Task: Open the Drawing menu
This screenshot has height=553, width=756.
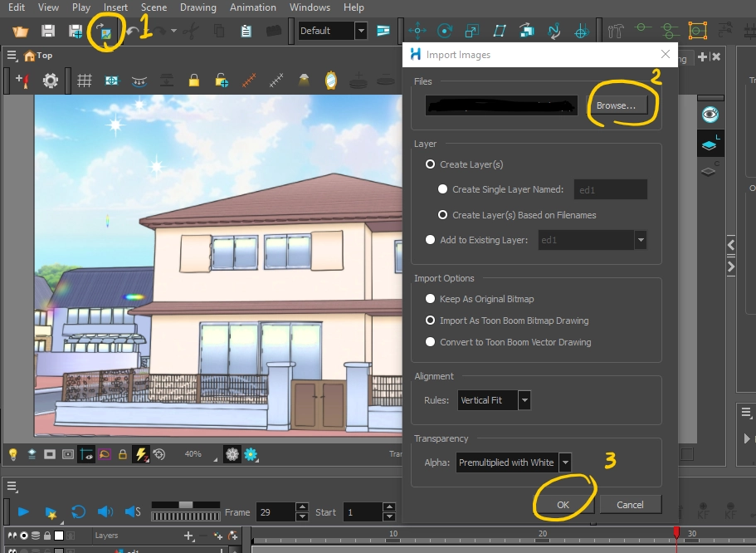Action: (x=198, y=7)
